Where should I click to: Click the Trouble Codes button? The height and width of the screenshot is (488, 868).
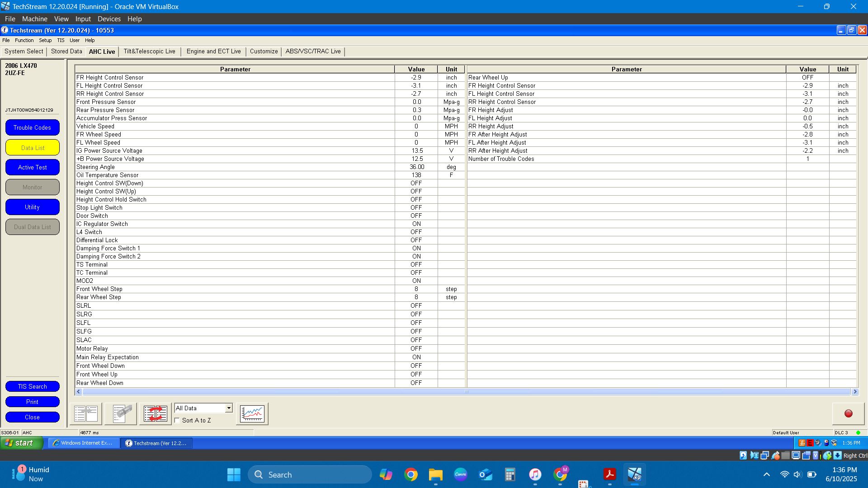click(x=33, y=127)
